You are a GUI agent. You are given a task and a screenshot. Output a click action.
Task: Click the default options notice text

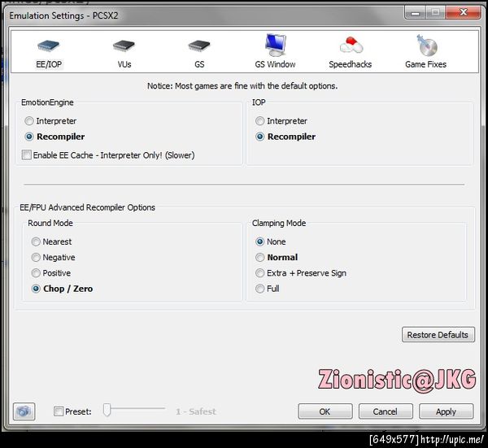242,86
